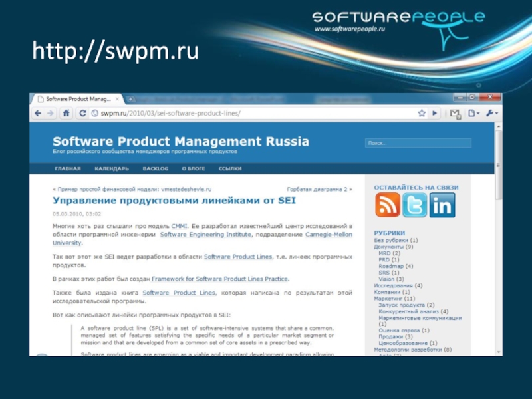This screenshot has width=532, height=399.
Task: Click the blog search field Поиск
Action: [418, 143]
